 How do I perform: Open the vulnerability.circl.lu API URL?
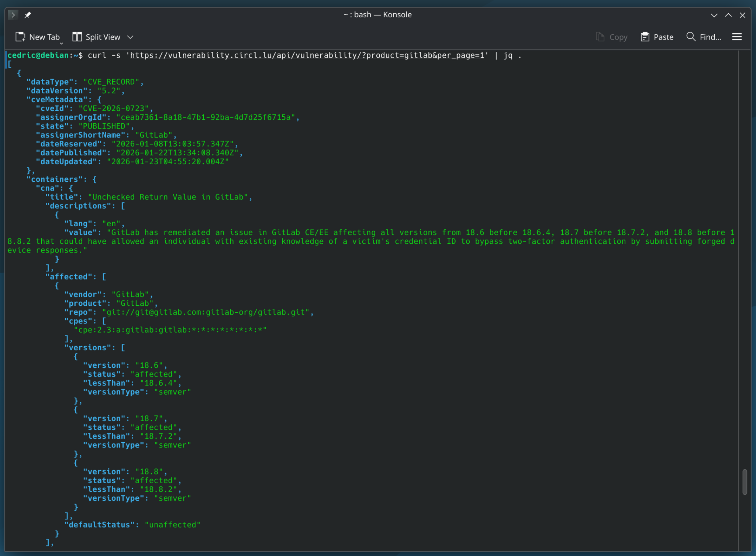tap(307, 55)
